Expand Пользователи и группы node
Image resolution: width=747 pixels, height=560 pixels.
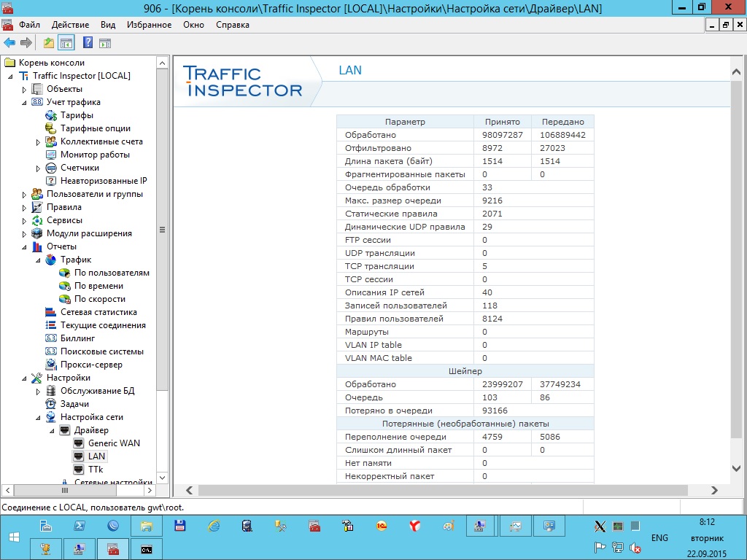24,194
